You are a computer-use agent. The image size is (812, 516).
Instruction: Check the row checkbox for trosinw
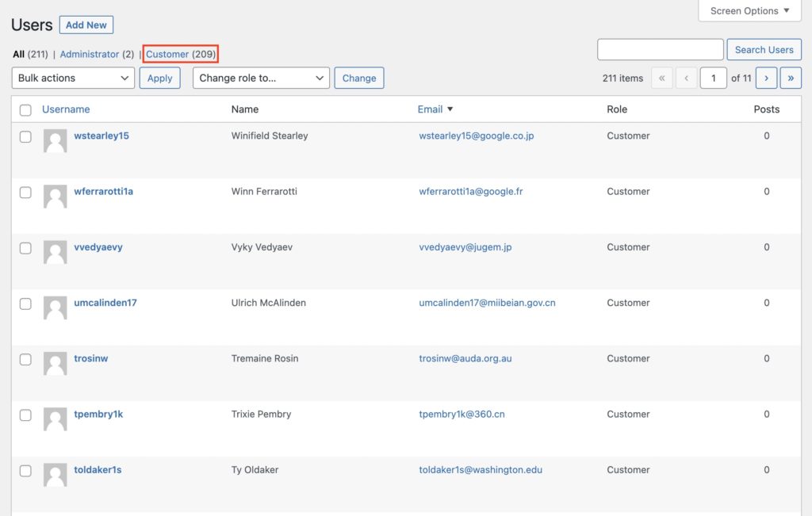pyautogui.click(x=25, y=359)
